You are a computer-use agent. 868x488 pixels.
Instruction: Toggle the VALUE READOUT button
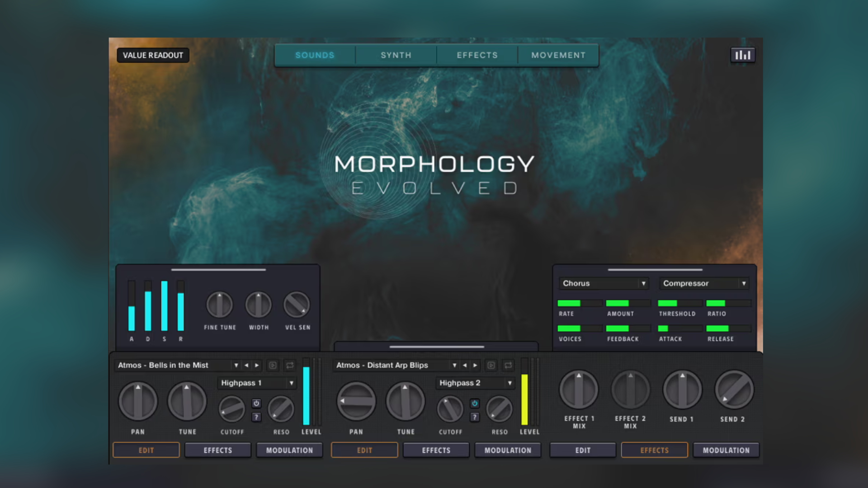(x=153, y=55)
